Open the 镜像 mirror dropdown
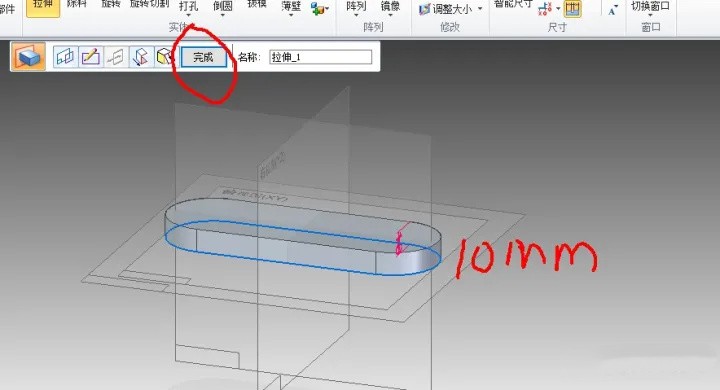The width and height of the screenshot is (720, 390). pos(390,9)
